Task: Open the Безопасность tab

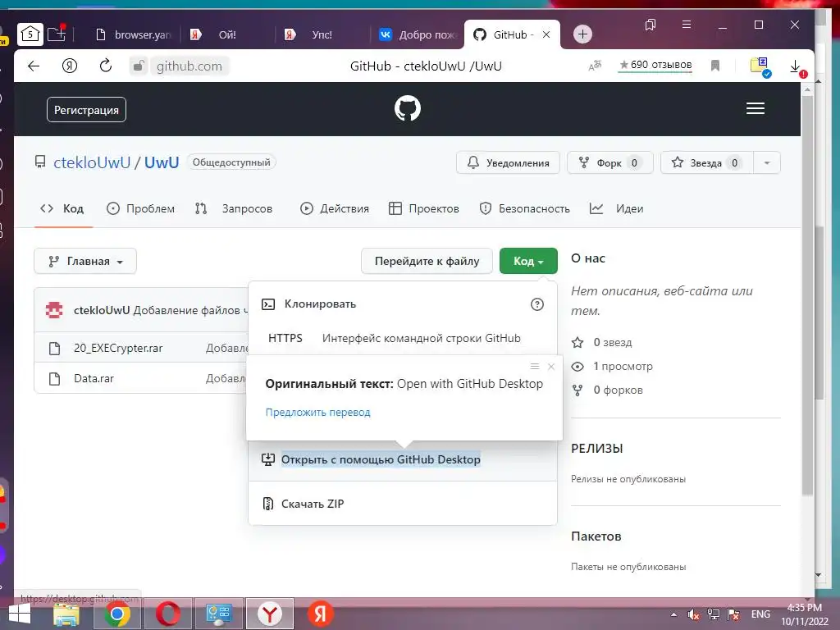Action: coord(524,209)
